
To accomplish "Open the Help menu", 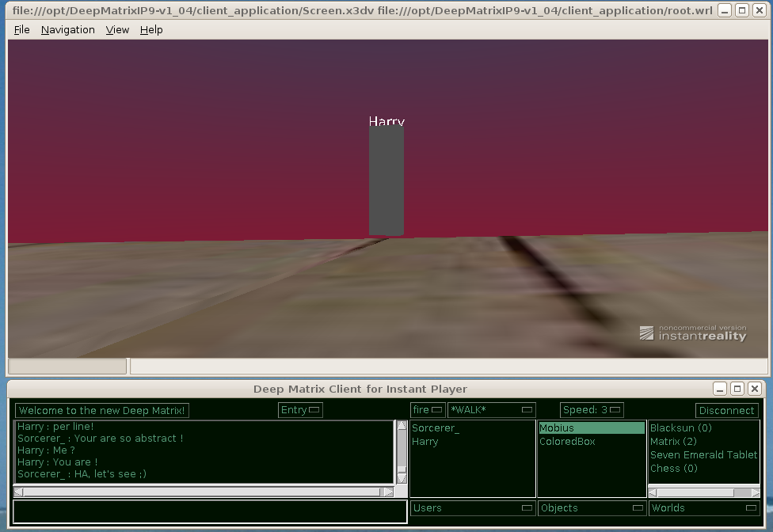I will click(x=151, y=29).
